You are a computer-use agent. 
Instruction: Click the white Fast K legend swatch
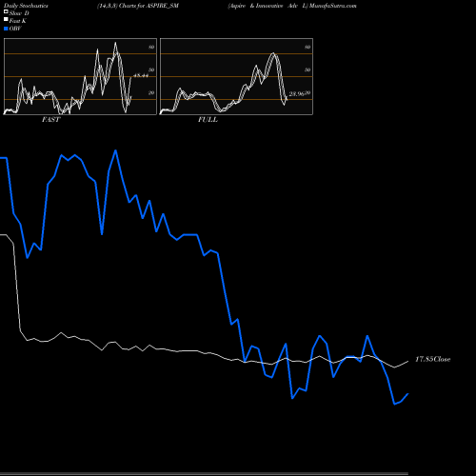click(6, 20)
